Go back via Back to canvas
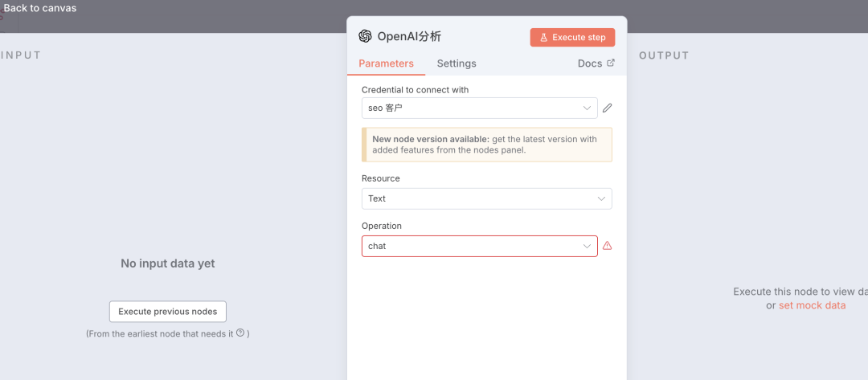The width and height of the screenshot is (868, 380). [39, 8]
